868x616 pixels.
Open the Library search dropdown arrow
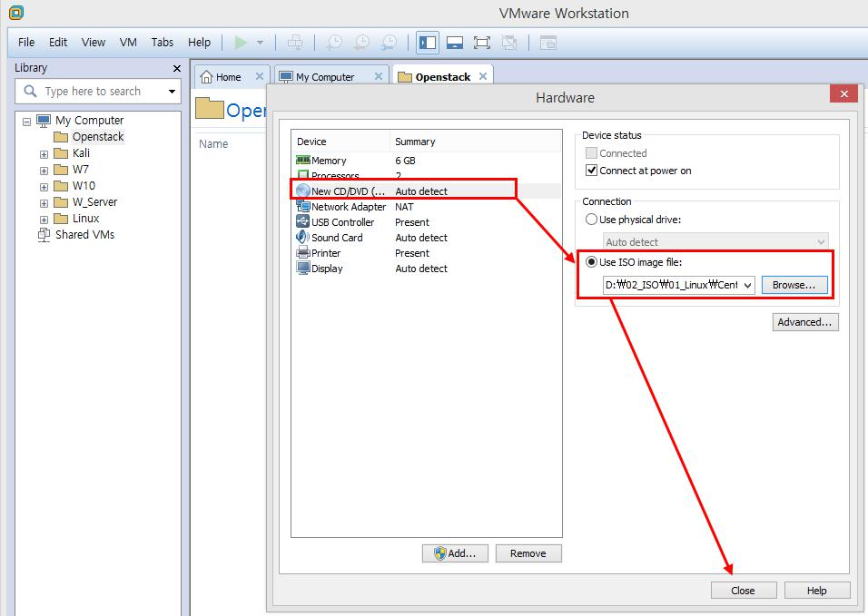click(173, 92)
